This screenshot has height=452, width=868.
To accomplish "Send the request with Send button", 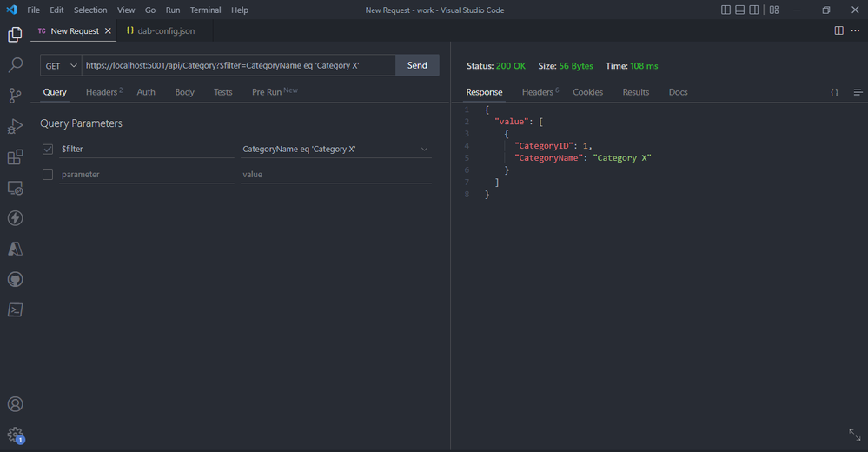I will (x=417, y=65).
